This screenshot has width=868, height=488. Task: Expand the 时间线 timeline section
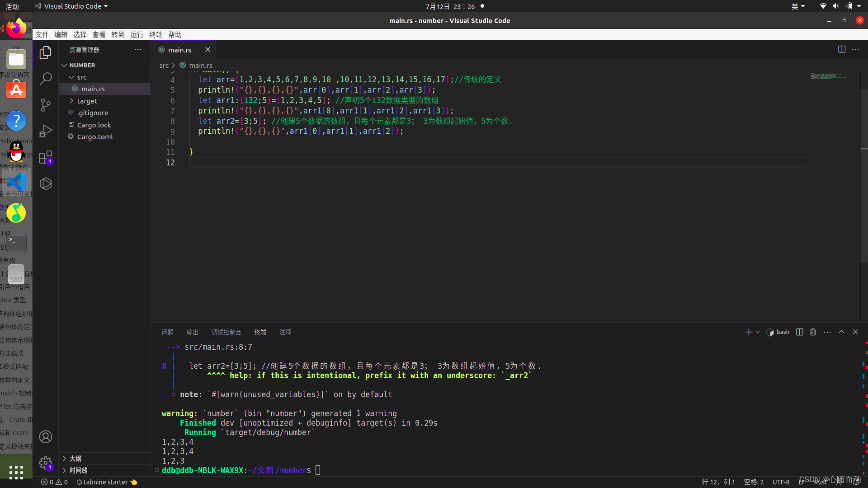104,470
